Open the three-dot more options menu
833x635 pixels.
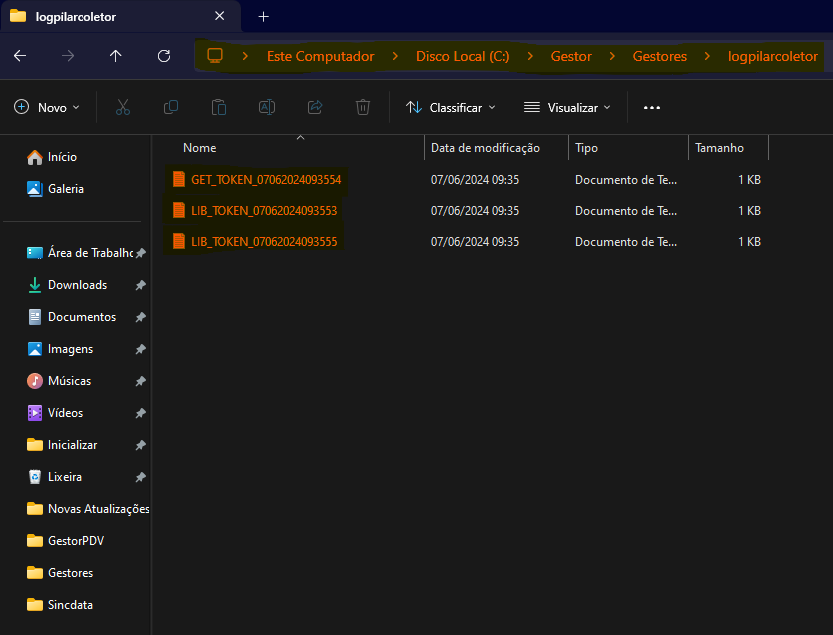[652, 107]
